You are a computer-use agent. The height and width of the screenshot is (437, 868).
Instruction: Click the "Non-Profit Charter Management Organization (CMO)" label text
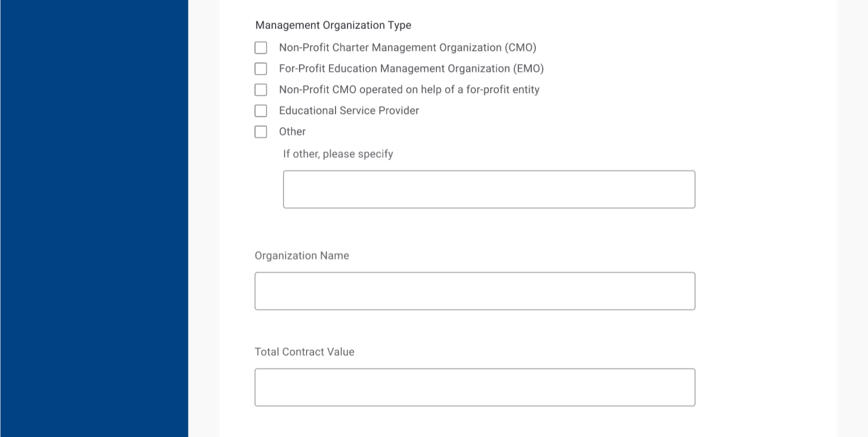[x=407, y=48]
